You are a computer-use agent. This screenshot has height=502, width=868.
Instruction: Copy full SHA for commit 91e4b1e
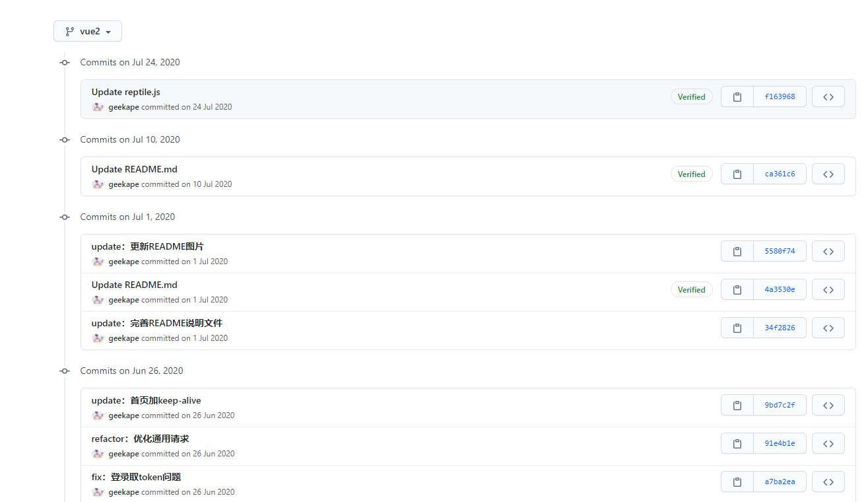pos(737,443)
